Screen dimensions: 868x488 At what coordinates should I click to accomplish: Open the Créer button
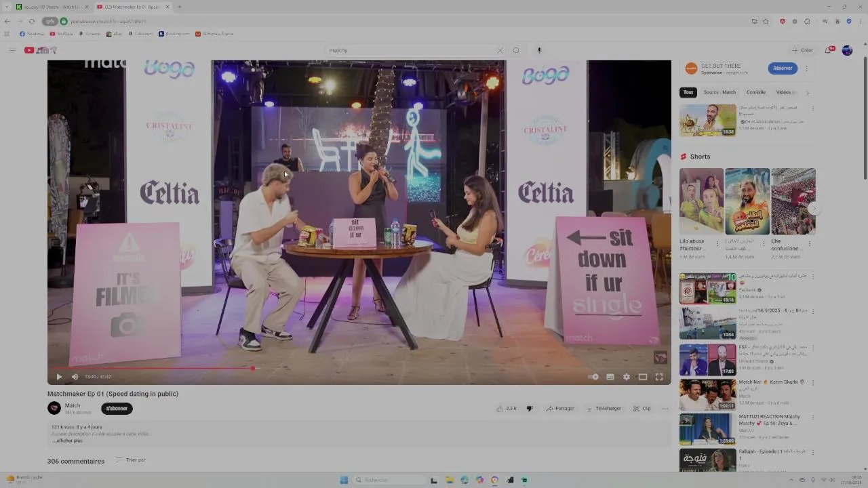click(802, 50)
